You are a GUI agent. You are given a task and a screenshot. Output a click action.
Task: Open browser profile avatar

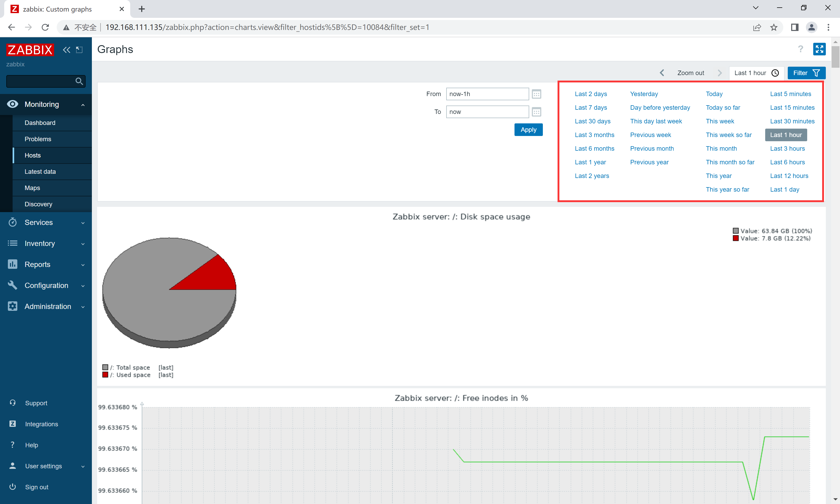[811, 27]
